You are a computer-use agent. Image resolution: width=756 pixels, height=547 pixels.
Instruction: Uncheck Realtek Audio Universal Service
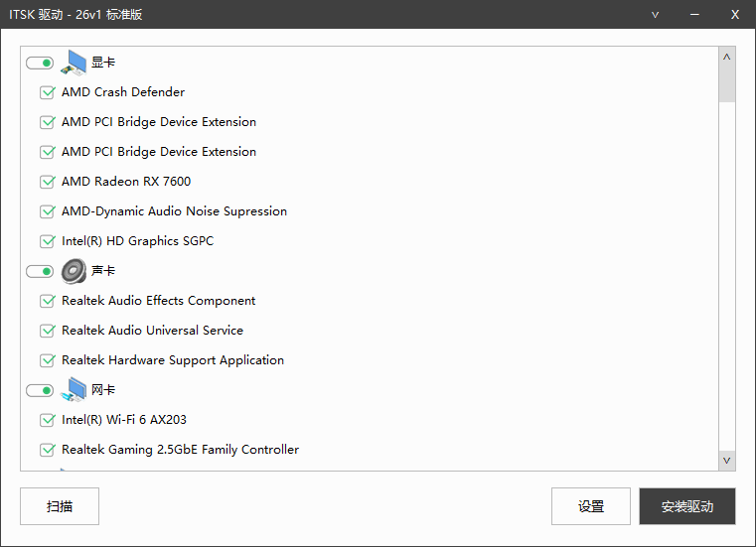pyautogui.click(x=47, y=331)
